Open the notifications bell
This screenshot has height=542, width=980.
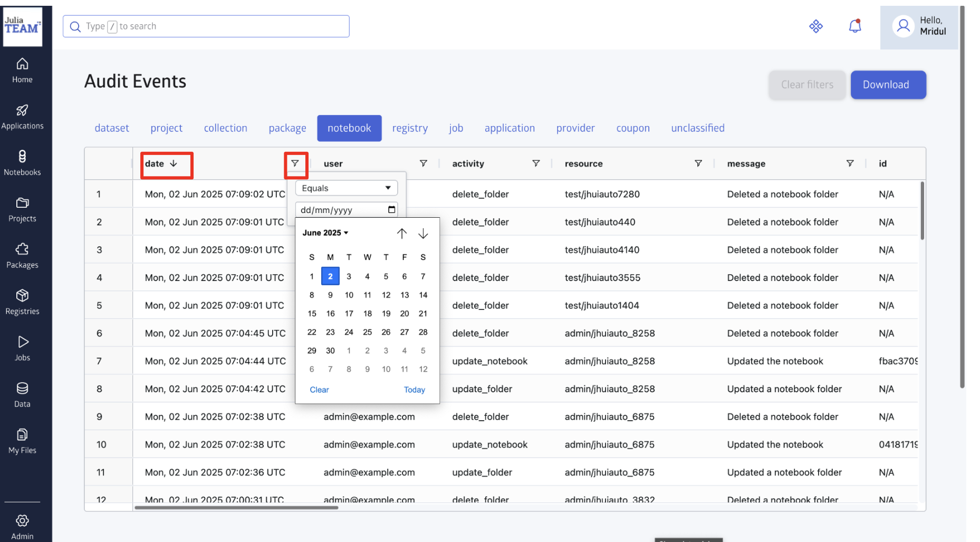pos(854,26)
